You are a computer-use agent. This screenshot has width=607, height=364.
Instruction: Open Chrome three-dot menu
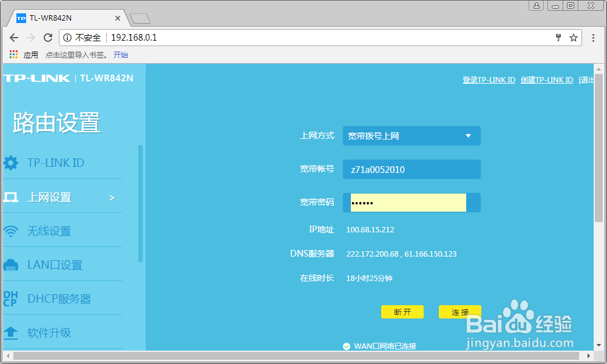593,38
